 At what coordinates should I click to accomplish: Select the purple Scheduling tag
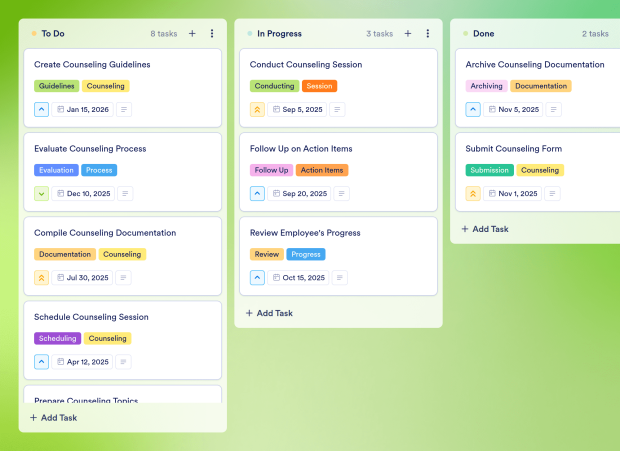pyautogui.click(x=58, y=338)
